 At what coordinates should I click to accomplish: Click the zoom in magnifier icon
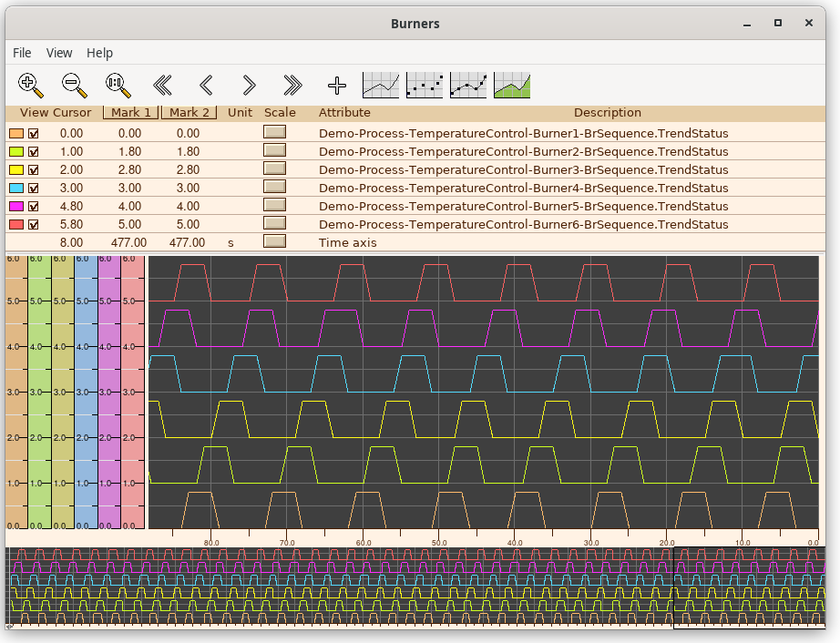(31, 86)
